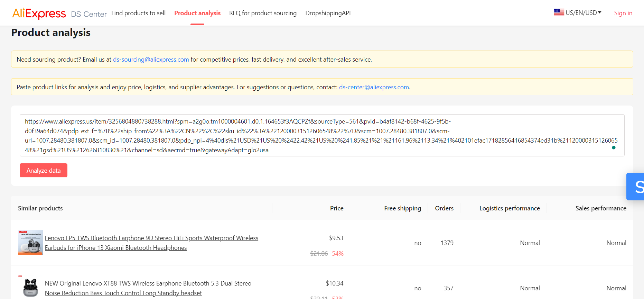
Task: Click the -54% discount label
Action: 337,254
